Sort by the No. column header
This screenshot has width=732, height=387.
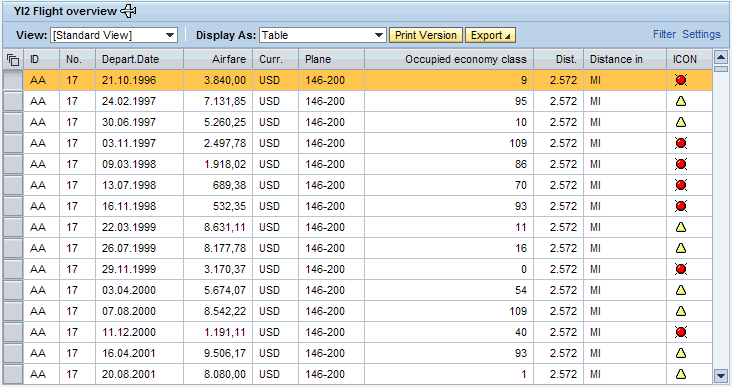click(77, 59)
